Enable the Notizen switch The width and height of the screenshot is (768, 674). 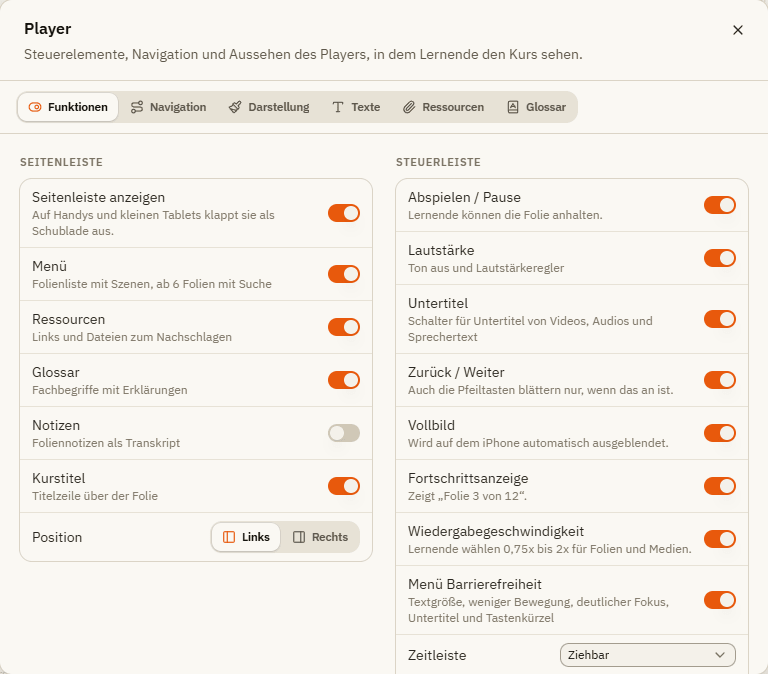(344, 433)
